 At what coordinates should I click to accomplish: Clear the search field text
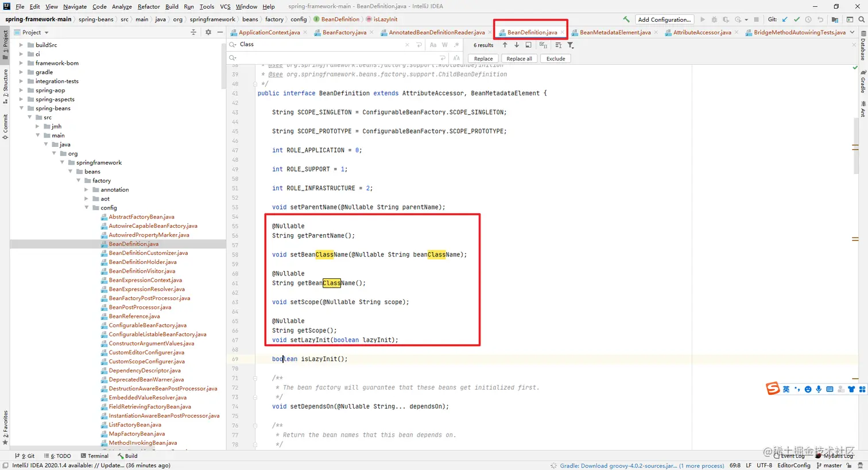click(x=408, y=45)
